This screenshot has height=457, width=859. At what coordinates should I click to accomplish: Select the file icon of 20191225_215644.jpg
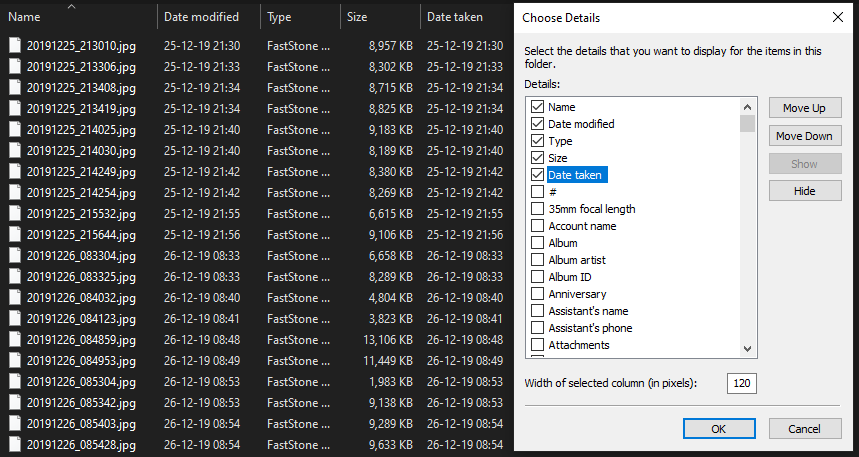tap(15, 235)
